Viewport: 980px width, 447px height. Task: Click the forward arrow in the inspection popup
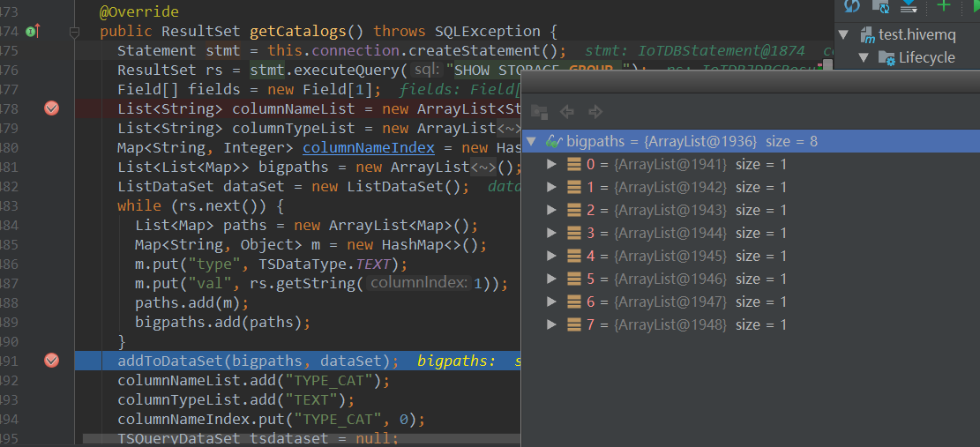point(595,112)
